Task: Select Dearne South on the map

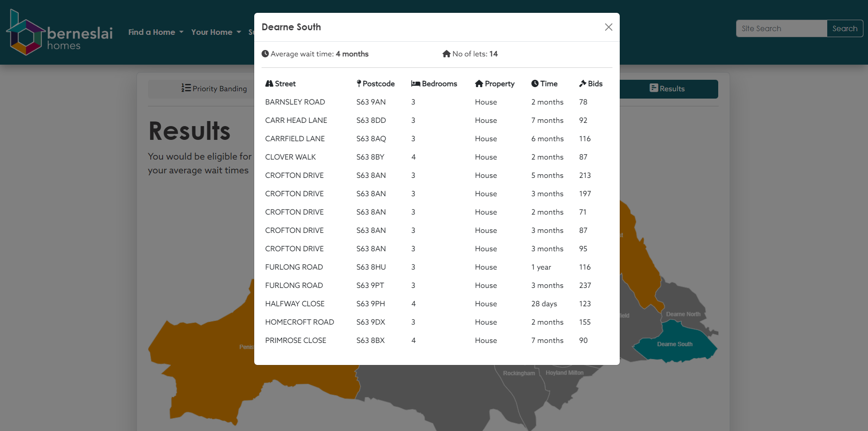Action: 674,344
